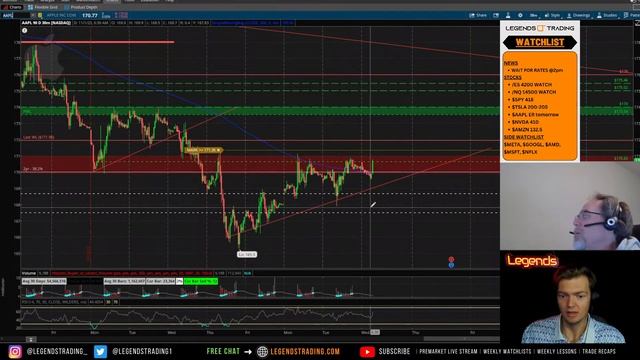
Task: Click the scroll handle at bottom-left of chart
Action: pyautogui.click(x=31, y=339)
